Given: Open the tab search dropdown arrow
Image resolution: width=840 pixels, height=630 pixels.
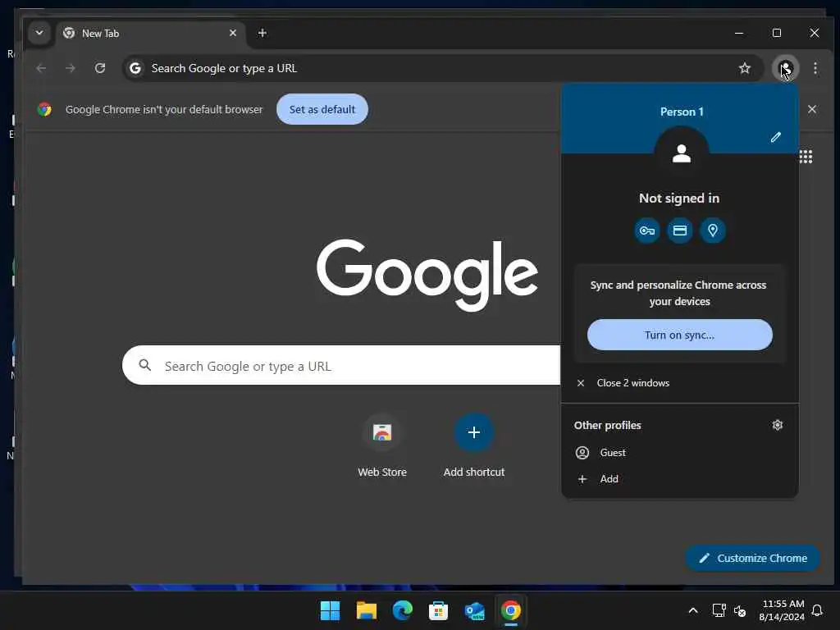Looking at the screenshot, I should [39, 33].
